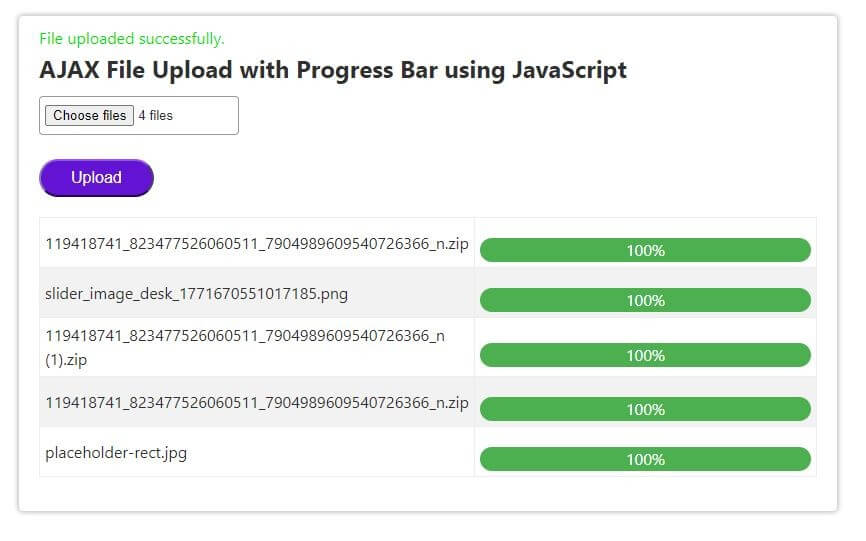The height and width of the screenshot is (541, 866).
Task: Select the placeholder-rect.jpg filename
Action: pos(116,453)
